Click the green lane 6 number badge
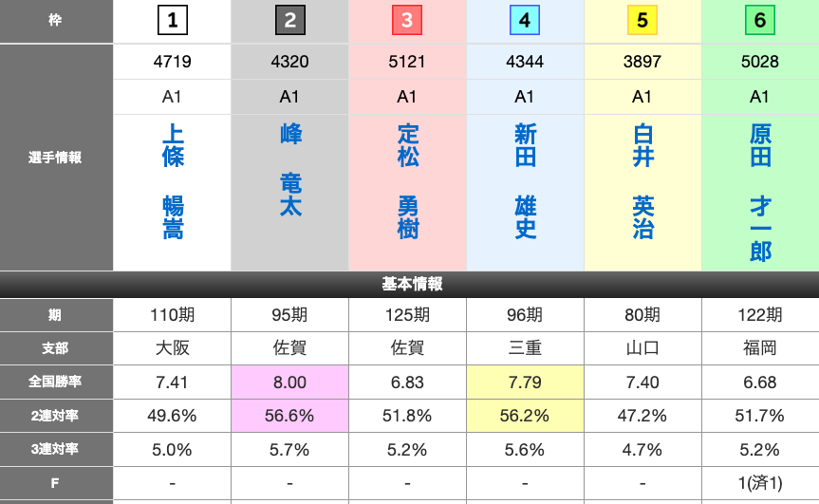819x504 pixels. 760,21
